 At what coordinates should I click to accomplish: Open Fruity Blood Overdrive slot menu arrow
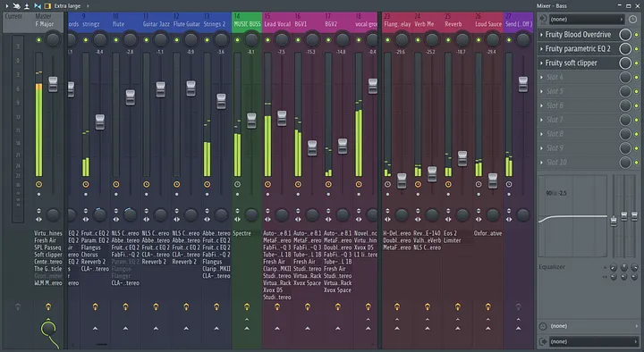tap(541, 35)
